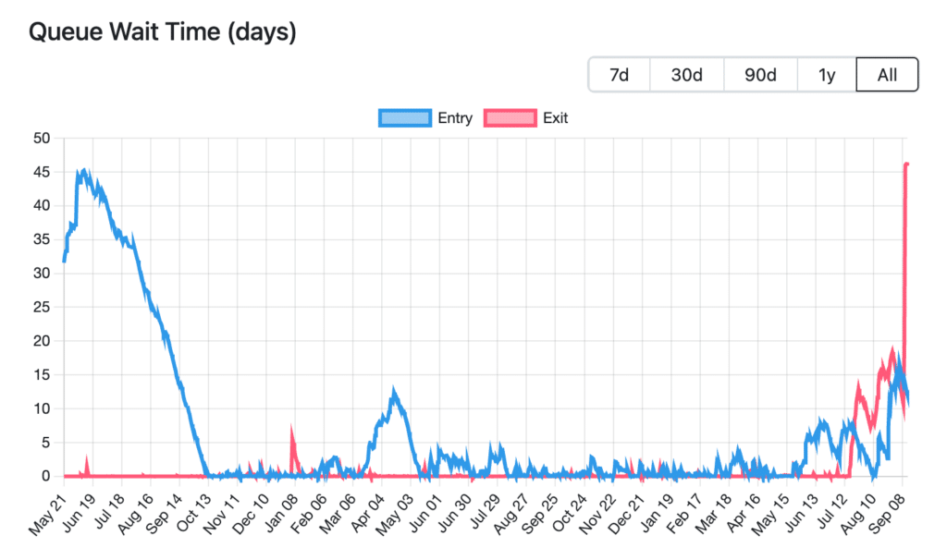Click the 50 y-axis label

point(42,139)
